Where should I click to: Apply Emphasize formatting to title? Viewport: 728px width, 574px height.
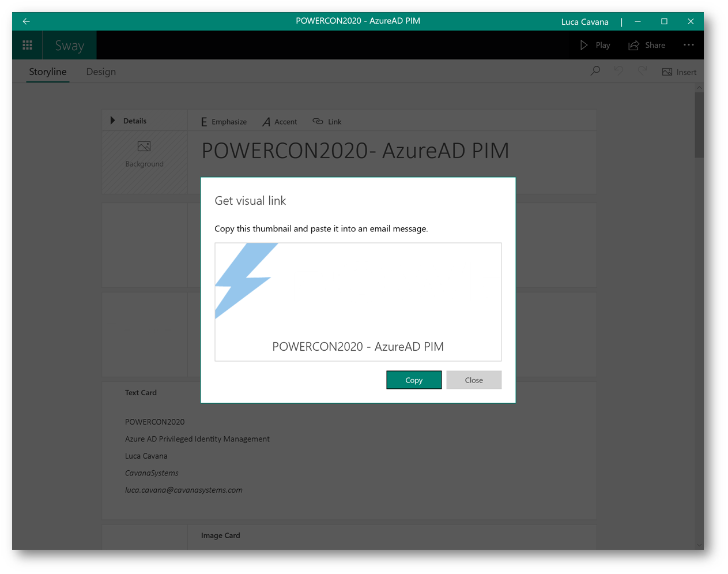[224, 122]
